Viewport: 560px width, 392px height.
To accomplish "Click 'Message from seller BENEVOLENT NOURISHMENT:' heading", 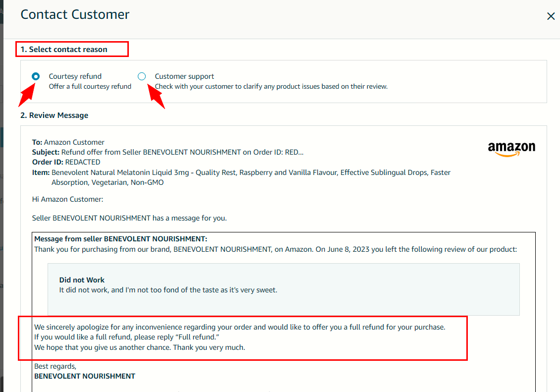I will [121, 239].
